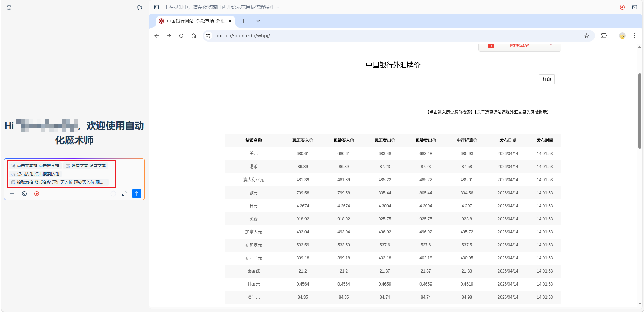644x313 pixels.
Task: Select the 新西兰元 currency cell
Action: click(254, 258)
